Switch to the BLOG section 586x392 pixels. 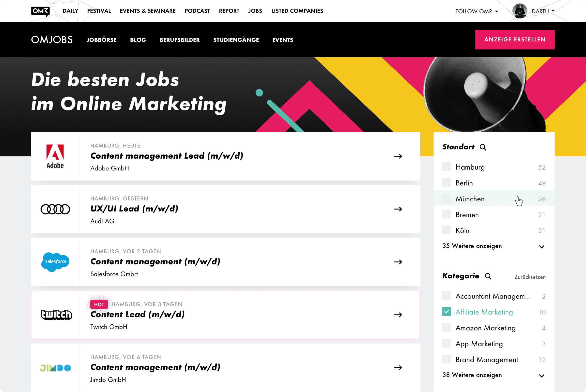(138, 40)
